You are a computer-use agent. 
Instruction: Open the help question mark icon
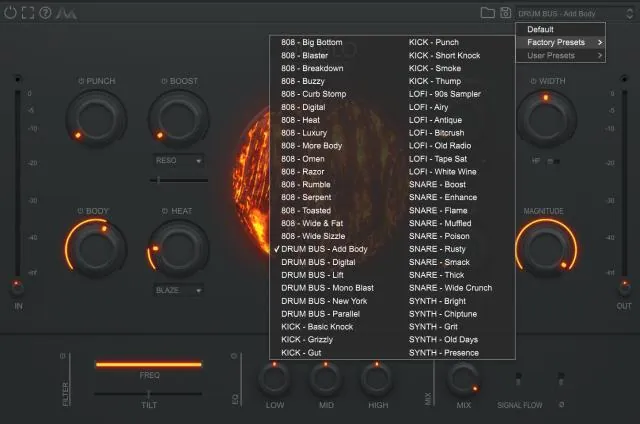[45, 12]
